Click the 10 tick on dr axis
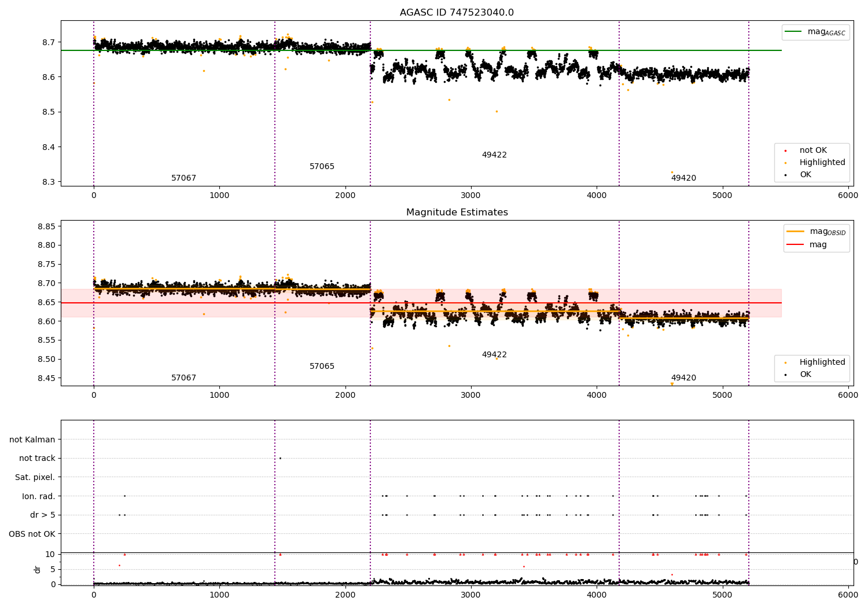This screenshot has width=868, height=608. (50, 555)
